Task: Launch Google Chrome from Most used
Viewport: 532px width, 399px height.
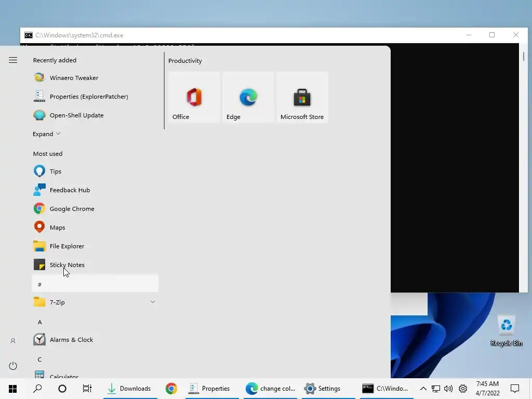Action: tap(95, 208)
